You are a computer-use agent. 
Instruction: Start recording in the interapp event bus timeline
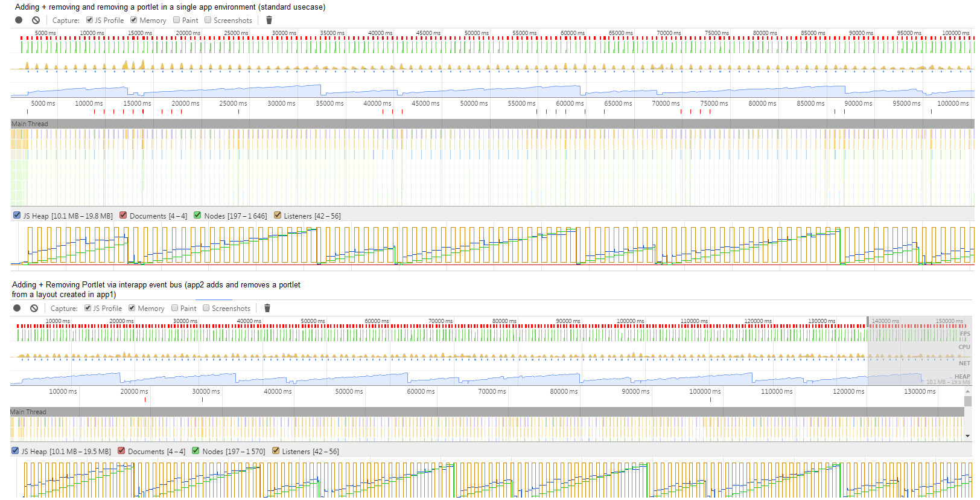coord(17,308)
